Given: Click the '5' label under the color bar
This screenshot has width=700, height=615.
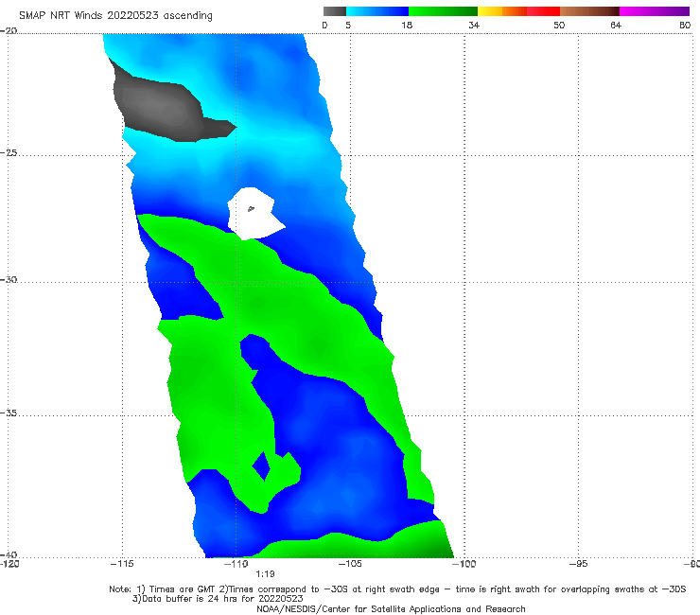Looking at the screenshot, I should pyautogui.click(x=348, y=25).
